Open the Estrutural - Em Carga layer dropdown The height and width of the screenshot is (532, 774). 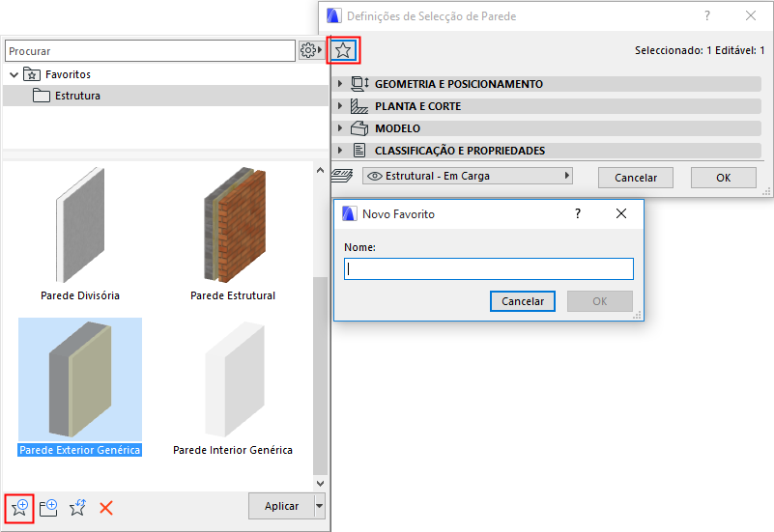point(468,176)
